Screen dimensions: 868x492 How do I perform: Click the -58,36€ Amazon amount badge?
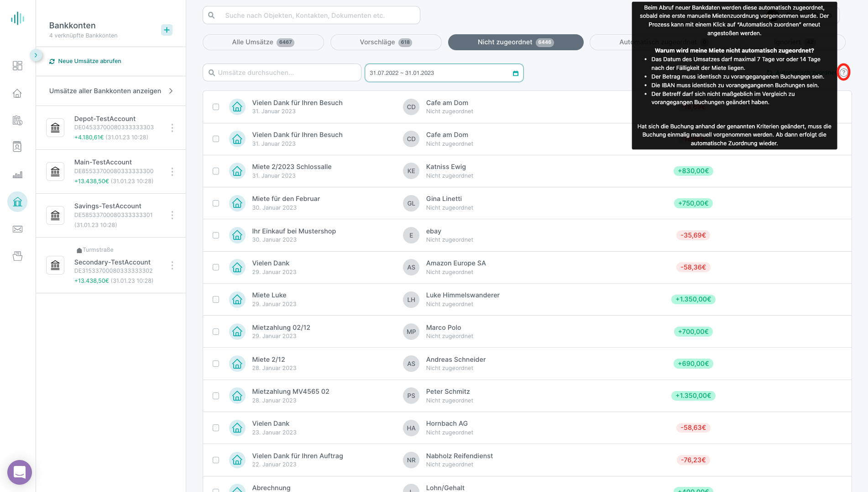[x=693, y=267]
